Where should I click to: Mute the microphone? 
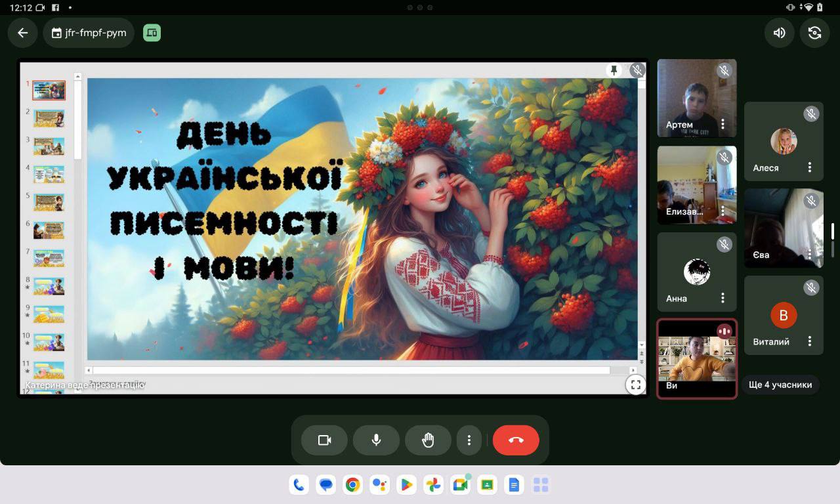coord(376,440)
